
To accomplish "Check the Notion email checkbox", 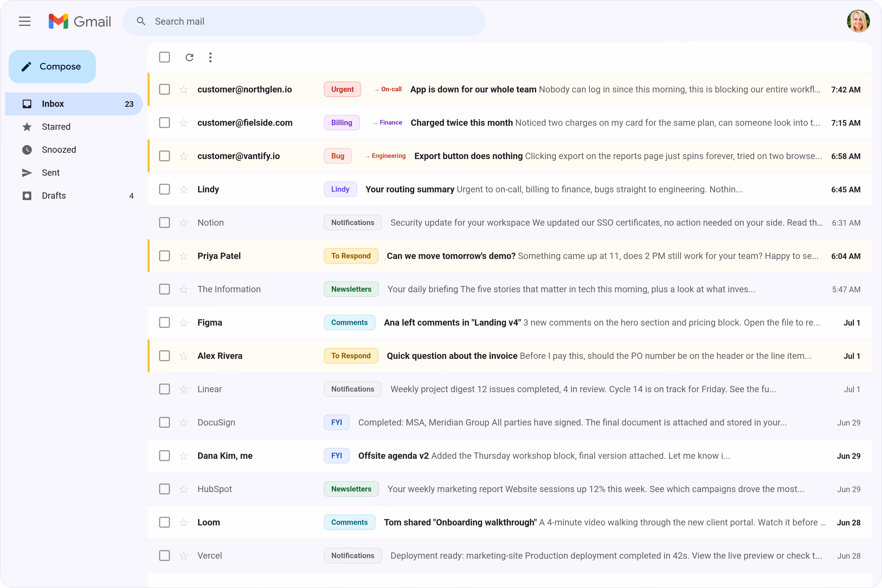I will [164, 223].
